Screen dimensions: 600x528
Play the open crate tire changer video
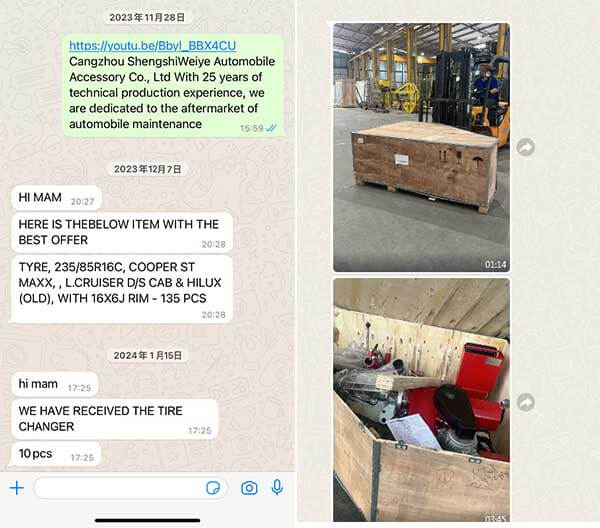421,400
